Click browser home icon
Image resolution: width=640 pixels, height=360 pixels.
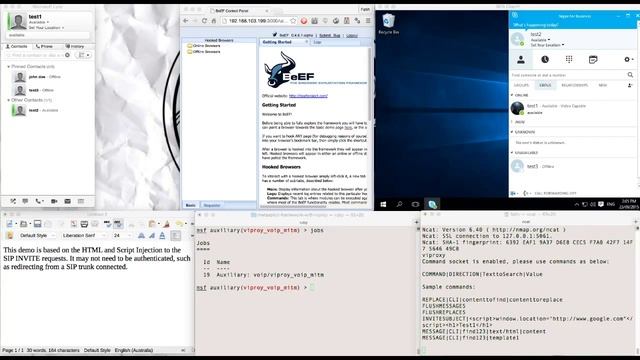tap(213, 20)
